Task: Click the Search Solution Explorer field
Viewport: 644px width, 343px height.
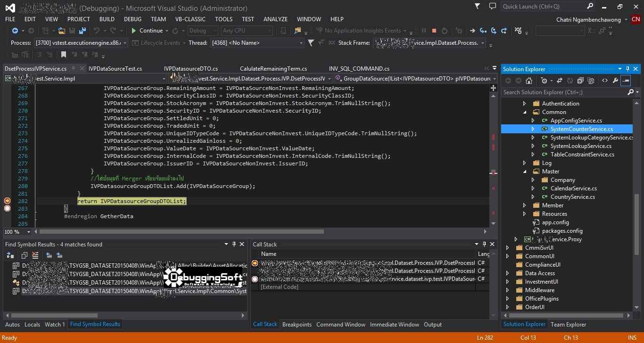Action: (x=564, y=92)
